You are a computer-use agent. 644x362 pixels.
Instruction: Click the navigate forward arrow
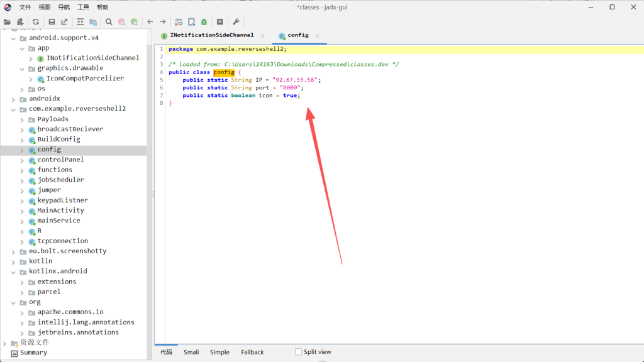point(163,21)
